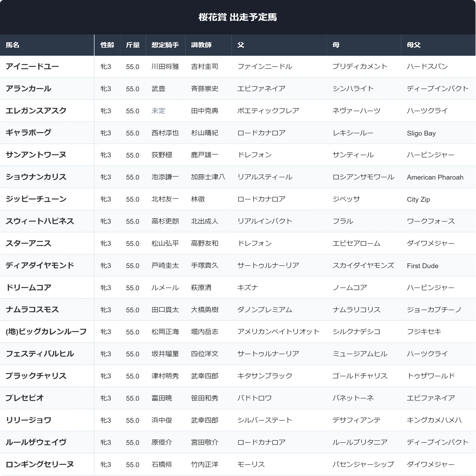Click dam ノームコア
Image resolution: width=476 pixels, height=476 pixels.
pos(350,288)
